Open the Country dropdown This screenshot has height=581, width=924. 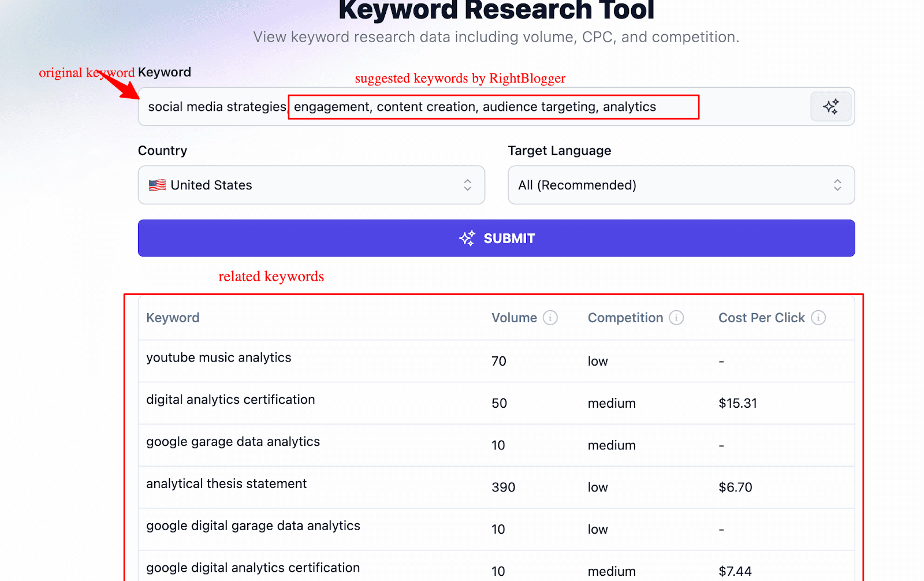pos(311,185)
